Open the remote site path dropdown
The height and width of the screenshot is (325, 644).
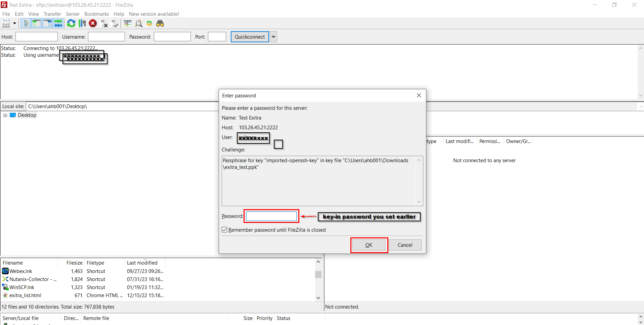pos(641,106)
